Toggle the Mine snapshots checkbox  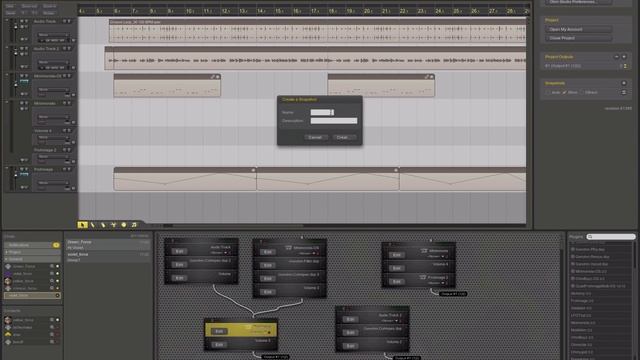(564, 93)
